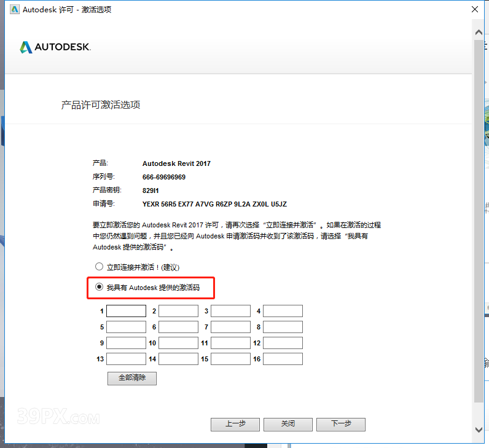489x448 pixels.
Task: Click the '产品许可激活选项' heading
Action: tap(100, 105)
